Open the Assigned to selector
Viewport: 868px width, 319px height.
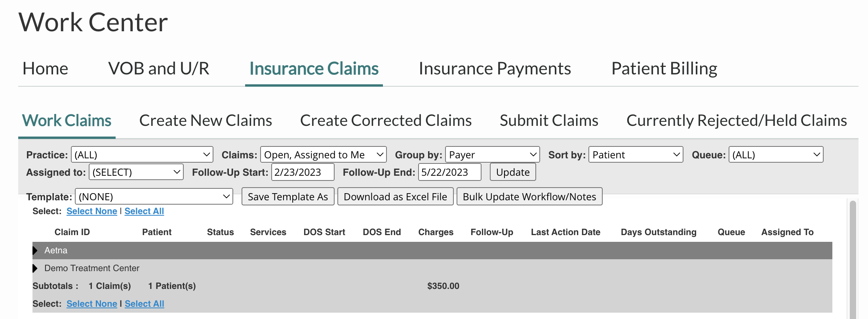coord(136,172)
